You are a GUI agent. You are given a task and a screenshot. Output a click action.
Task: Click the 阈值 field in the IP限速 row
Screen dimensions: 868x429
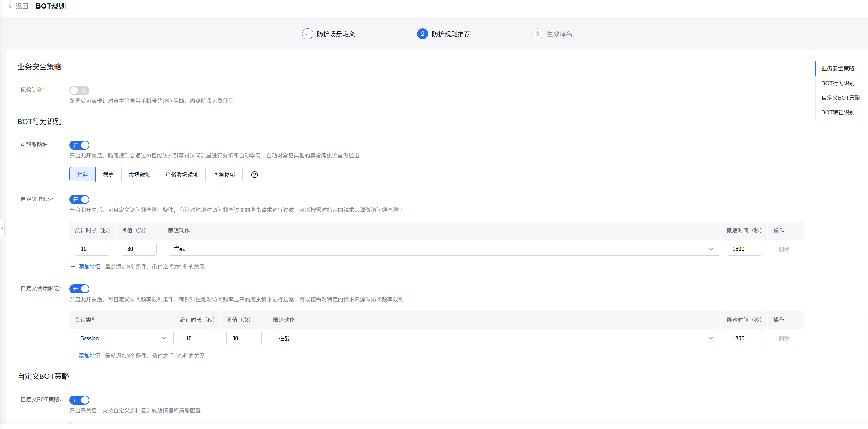pyautogui.click(x=139, y=249)
